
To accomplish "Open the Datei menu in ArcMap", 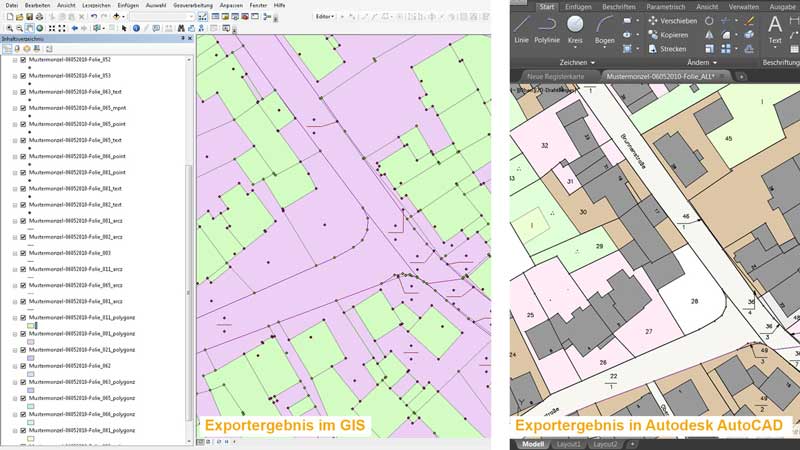I will [11, 5].
